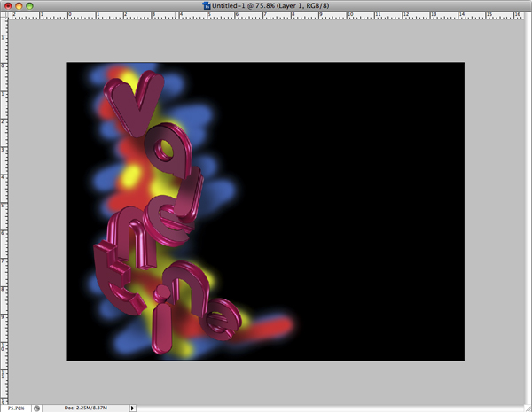Click the 75.76% zoom percentage field
This screenshot has width=532, height=412.
tap(14, 408)
